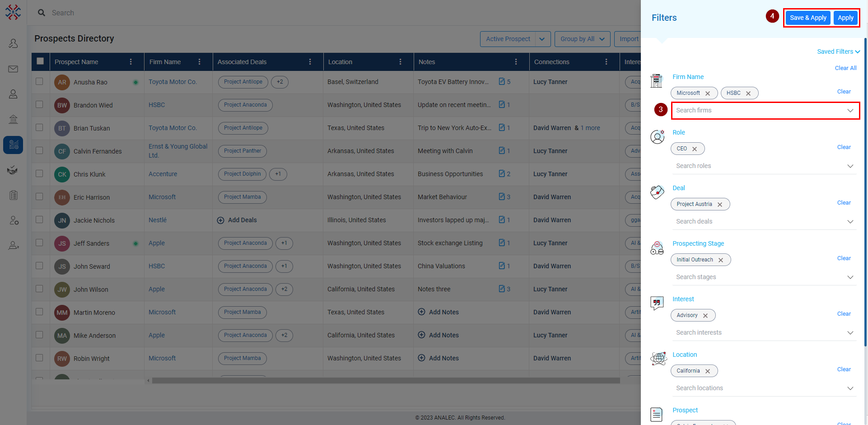Click the Active Prospect view button
The height and width of the screenshot is (425, 868).
(508, 39)
